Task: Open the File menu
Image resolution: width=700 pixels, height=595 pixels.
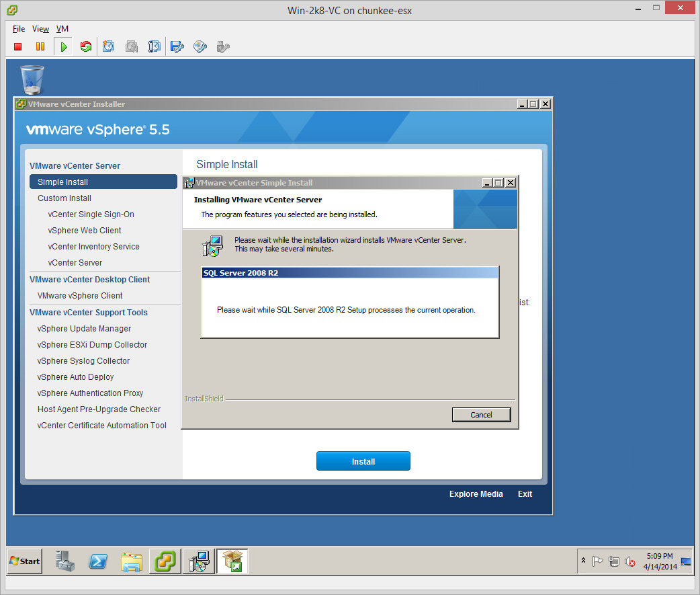Action: tap(19, 29)
